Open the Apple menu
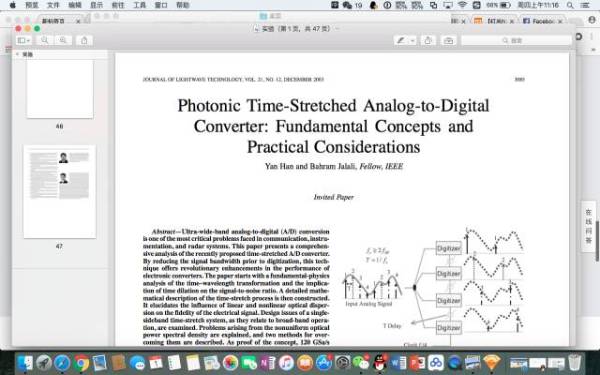600x375 pixels. [12, 5]
